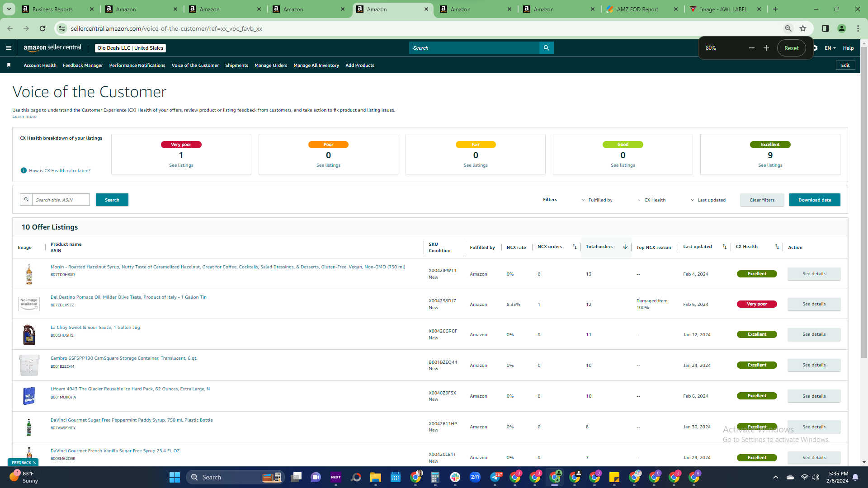Click the top Seller Central search box
The image size is (868, 488).
click(474, 48)
